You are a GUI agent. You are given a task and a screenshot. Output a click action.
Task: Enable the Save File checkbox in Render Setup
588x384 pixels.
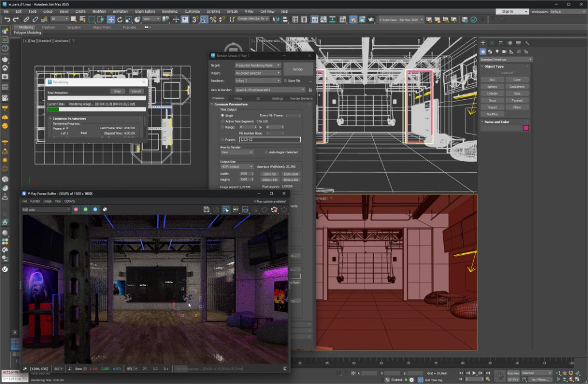[286, 82]
